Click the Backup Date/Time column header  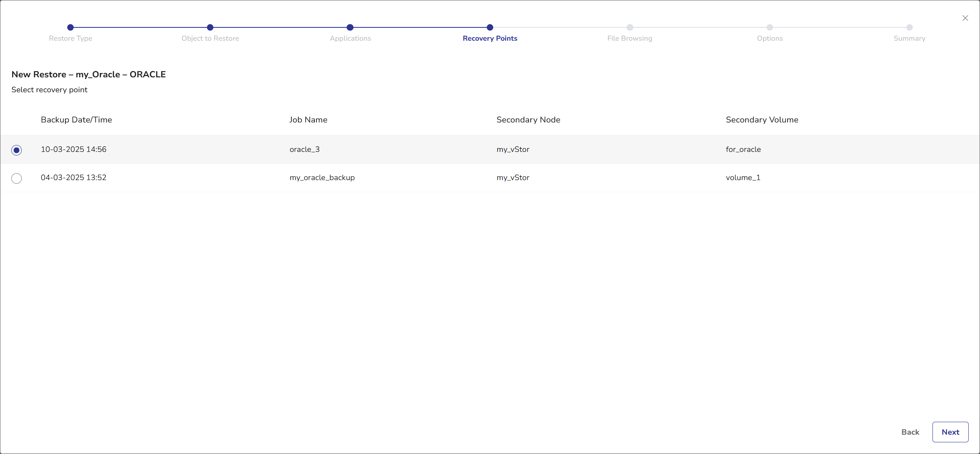point(76,120)
